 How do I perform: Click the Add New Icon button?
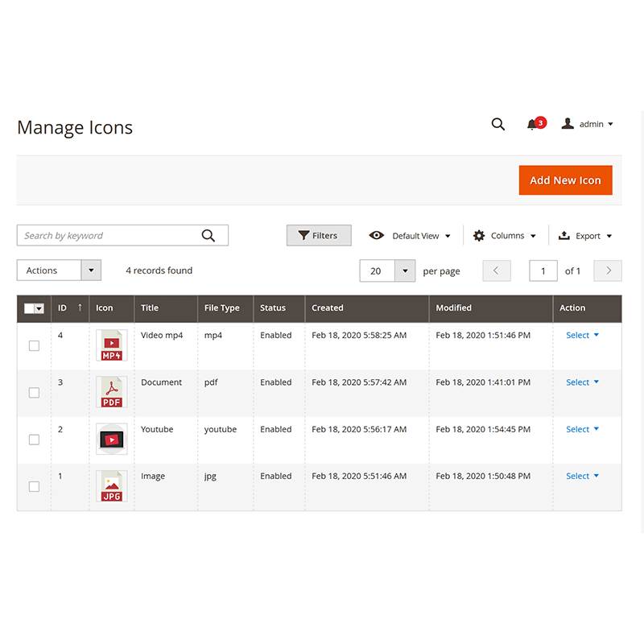click(x=565, y=180)
